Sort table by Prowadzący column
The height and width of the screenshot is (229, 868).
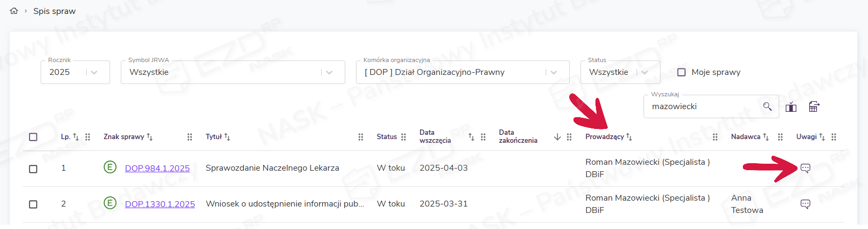(x=629, y=137)
